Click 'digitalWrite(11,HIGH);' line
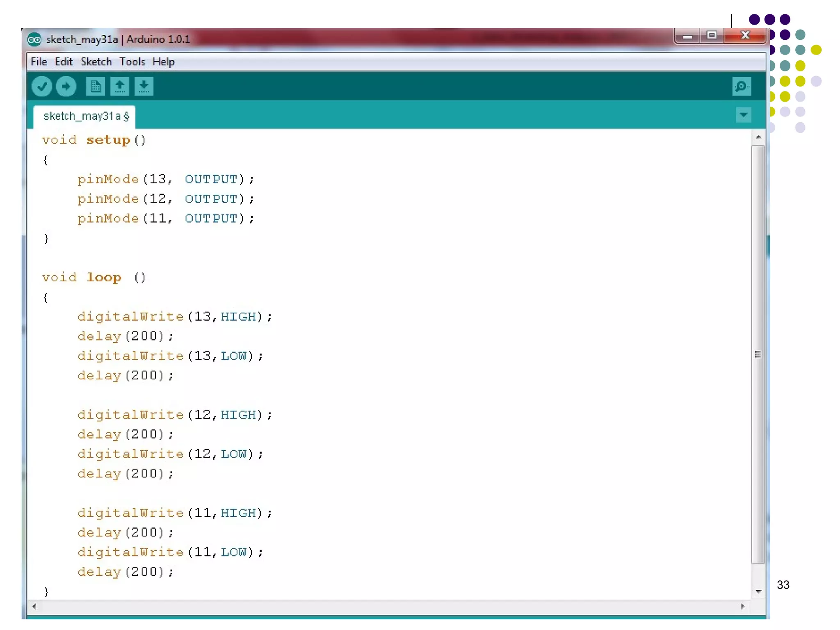The height and width of the screenshot is (630, 840). [x=175, y=513]
